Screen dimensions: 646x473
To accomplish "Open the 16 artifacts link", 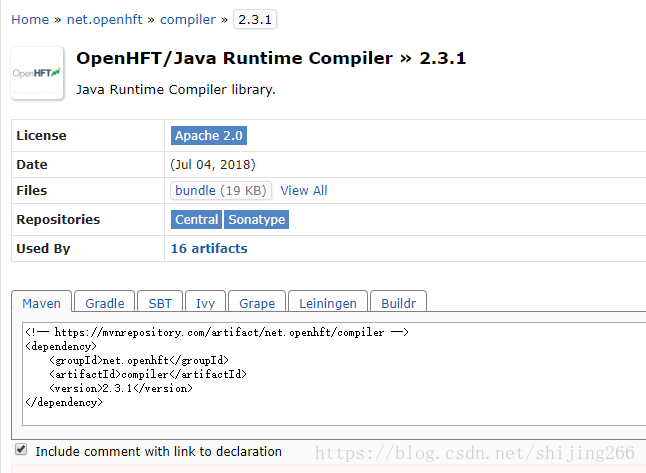I will click(209, 248).
